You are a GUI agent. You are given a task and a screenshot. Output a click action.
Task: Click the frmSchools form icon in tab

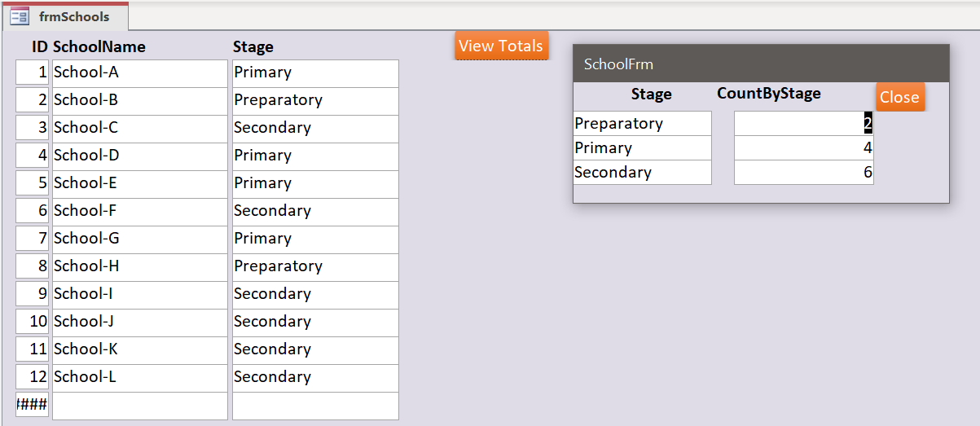20,16
